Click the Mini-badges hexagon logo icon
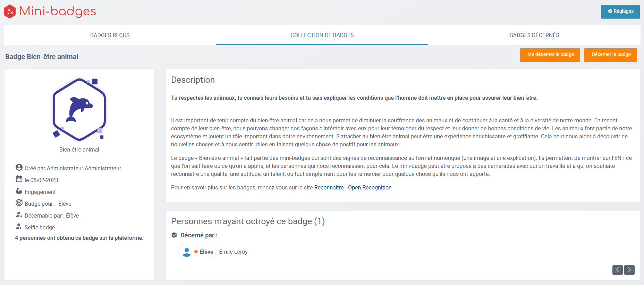Image resolution: width=644 pixels, height=285 pixels. coord(10,11)
